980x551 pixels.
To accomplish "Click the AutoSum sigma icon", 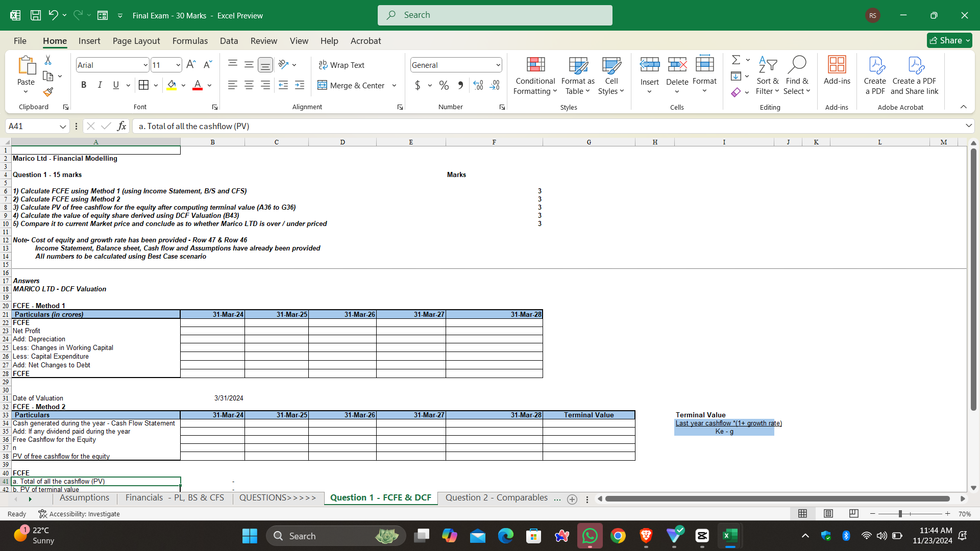I will pyautogui.click(x=736, y=60).
